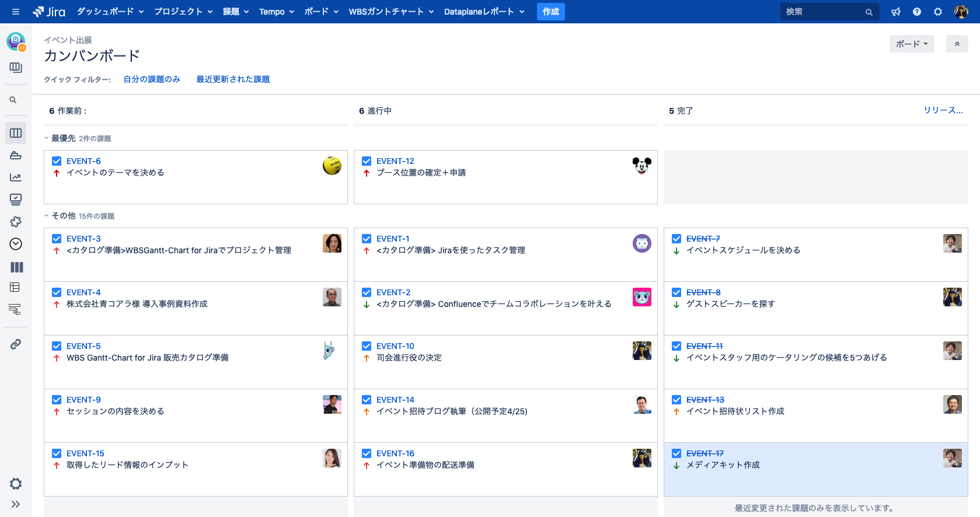Screen dimensions: 980x517
Task: Open the Tempo clock-check icon in sidebar
Action: (16, 244)
